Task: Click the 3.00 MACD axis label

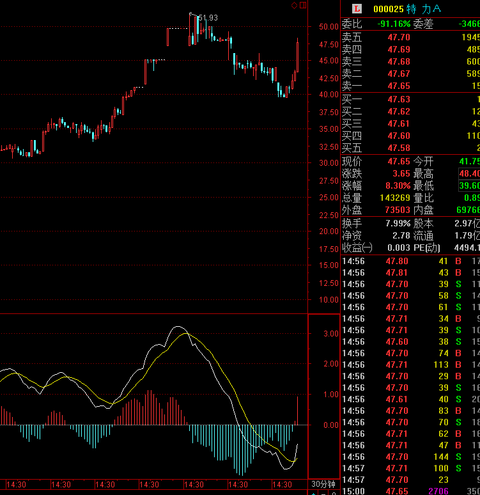Action: pos(331,334)
